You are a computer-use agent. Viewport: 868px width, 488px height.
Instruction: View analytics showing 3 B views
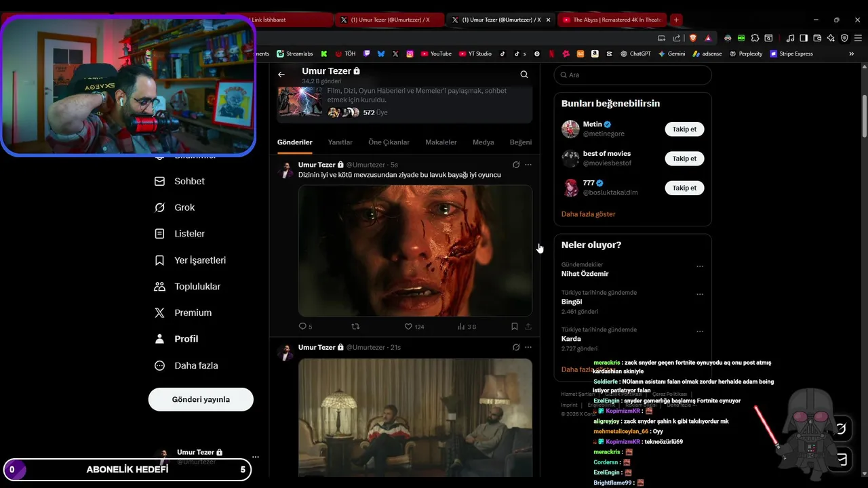coord(467,327)
